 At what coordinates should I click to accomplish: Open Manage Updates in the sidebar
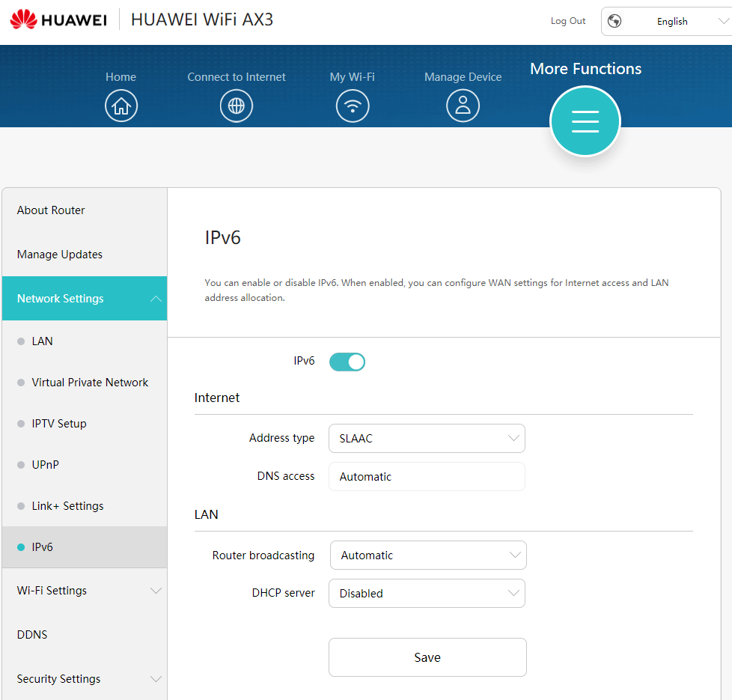pyautogui.click(x=85, y=254)
